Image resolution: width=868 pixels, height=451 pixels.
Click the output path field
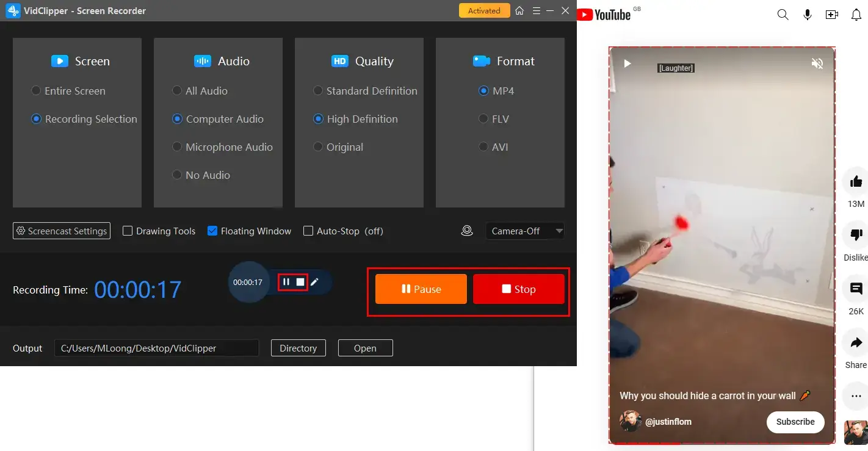coord(157,348)
